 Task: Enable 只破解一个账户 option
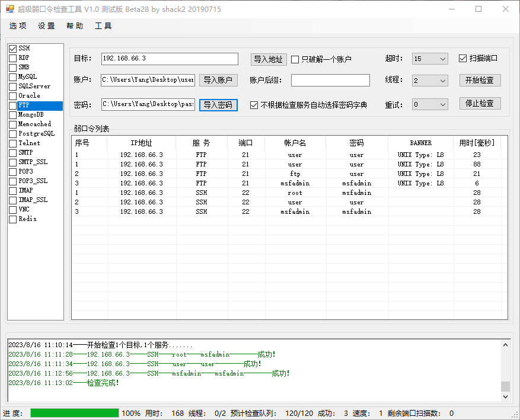(295, 60)
